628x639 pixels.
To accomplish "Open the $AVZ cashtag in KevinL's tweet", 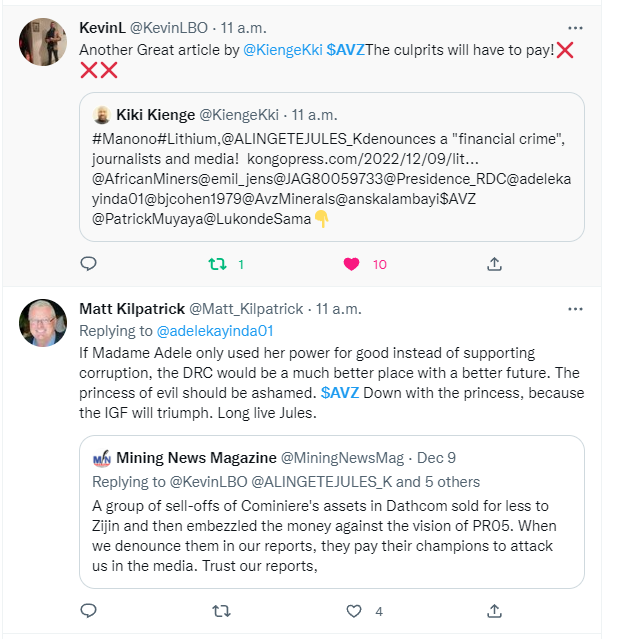I will (x=346, y=50).
